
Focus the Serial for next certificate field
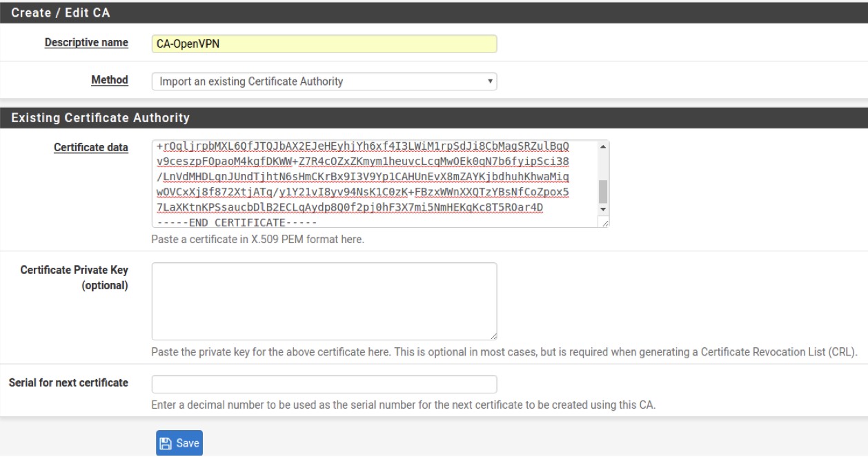point(324,384)
